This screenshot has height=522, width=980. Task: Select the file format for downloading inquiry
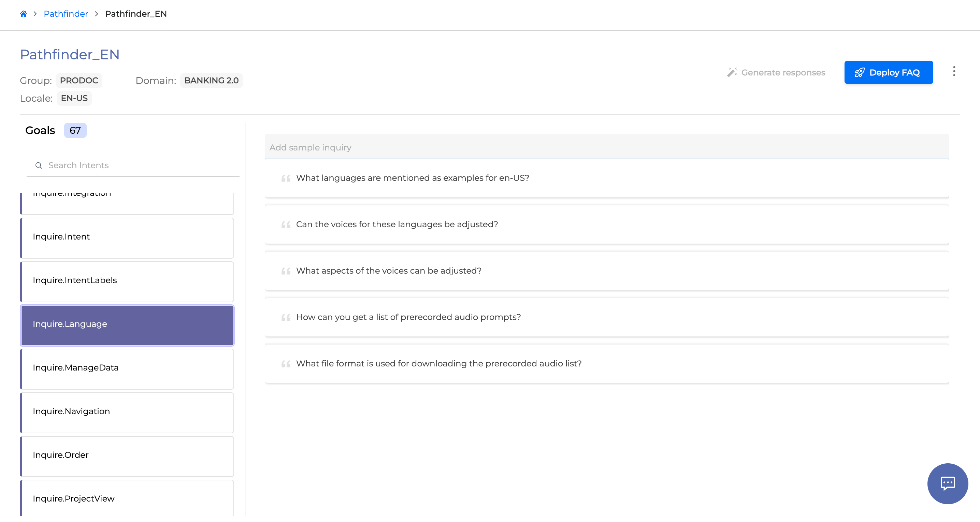pyautogui.click(x=438, y=364)
